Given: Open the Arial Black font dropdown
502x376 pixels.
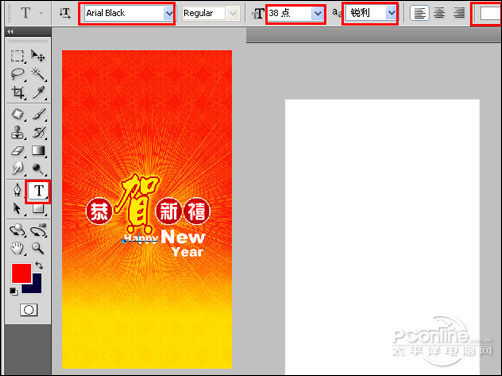Looking at the screenshot, I should 169,13.
